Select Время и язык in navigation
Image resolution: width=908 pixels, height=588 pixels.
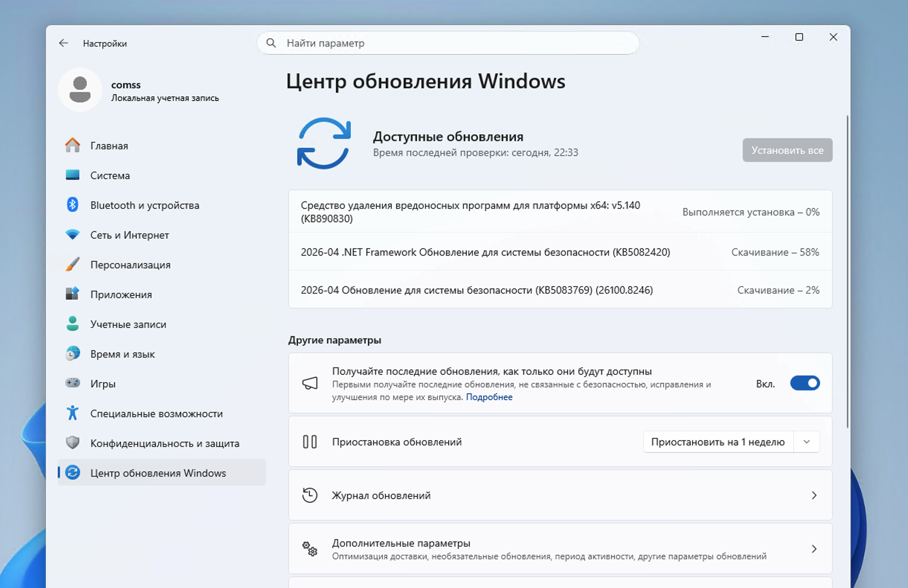(122, 354)
